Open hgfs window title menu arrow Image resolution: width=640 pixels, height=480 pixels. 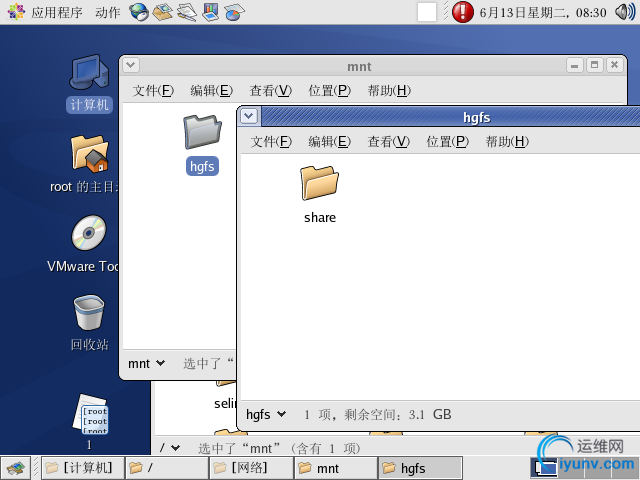(x=249, y=116)
